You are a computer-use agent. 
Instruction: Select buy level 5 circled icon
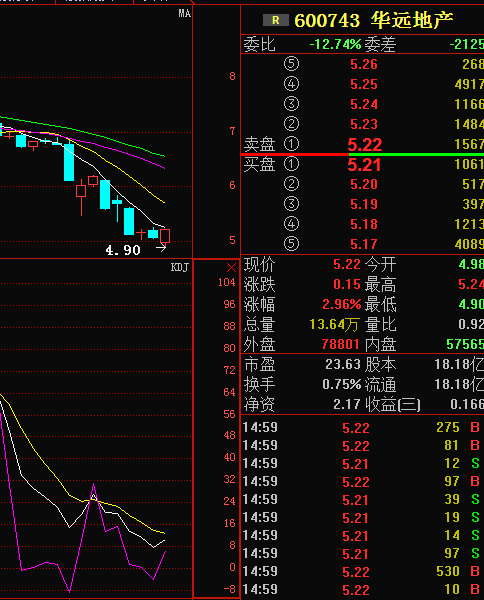(291, 244)
